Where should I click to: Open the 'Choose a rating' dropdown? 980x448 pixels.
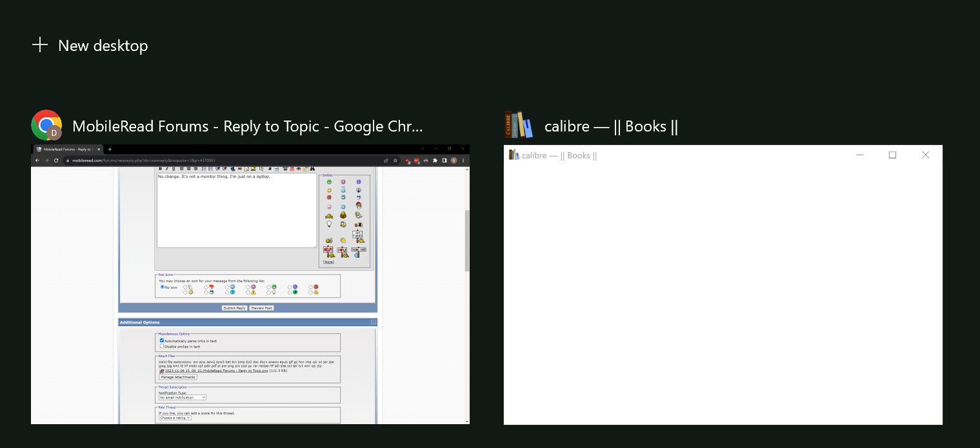(x=175, y=418)
